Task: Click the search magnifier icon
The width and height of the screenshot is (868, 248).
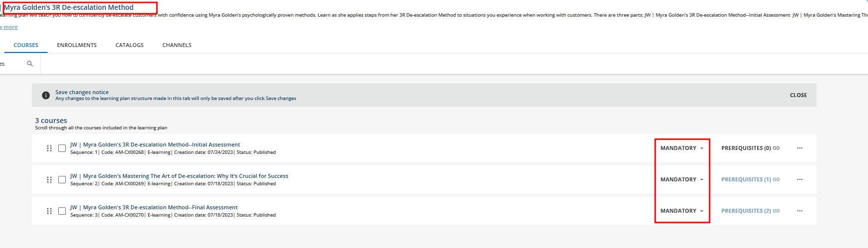Action: point(30,64)
